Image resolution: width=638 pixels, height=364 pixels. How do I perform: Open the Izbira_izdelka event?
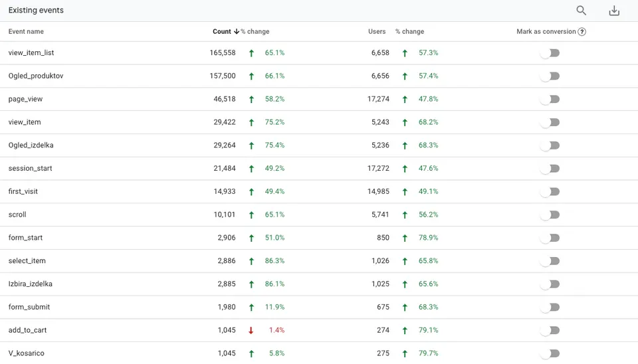click(x=30, y=284)
